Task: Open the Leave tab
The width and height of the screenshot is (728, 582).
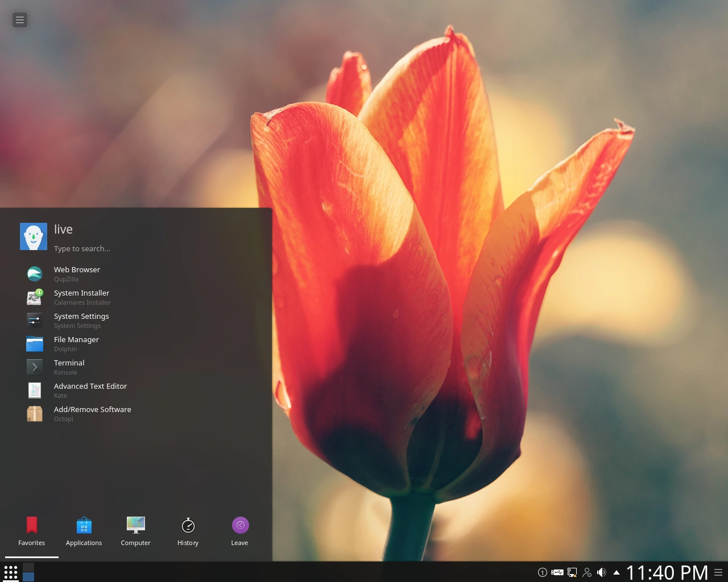Action: [x=239, y=531]
